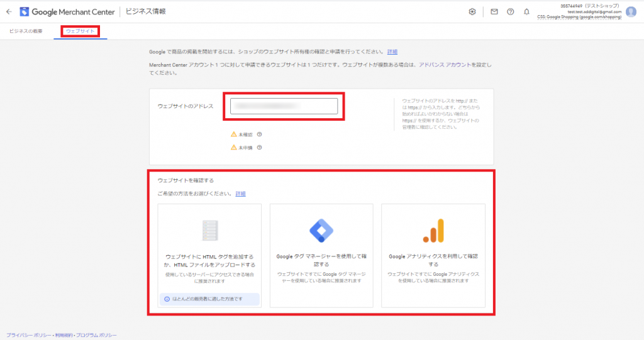Image resolution: width=644 pixels, height=340 pixels.
Task: Open the 詳細 link in the top description
Action: click(x=392, y=52)
